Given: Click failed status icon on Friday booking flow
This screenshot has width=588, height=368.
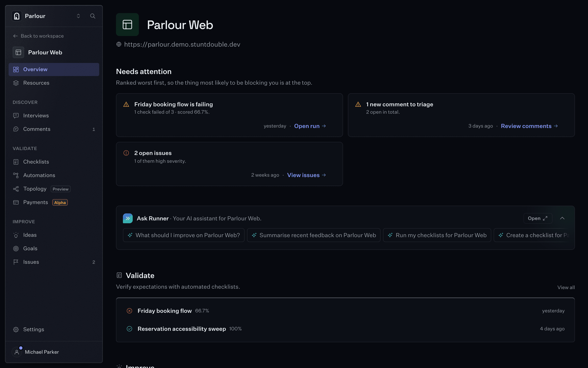Looking at the screenshot, I should [x=129, y=311].
